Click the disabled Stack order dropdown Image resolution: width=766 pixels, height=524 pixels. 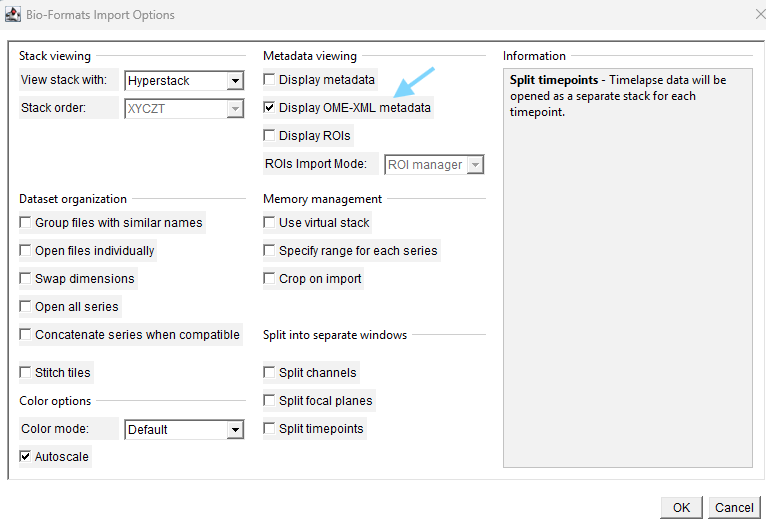click(184, 109)
